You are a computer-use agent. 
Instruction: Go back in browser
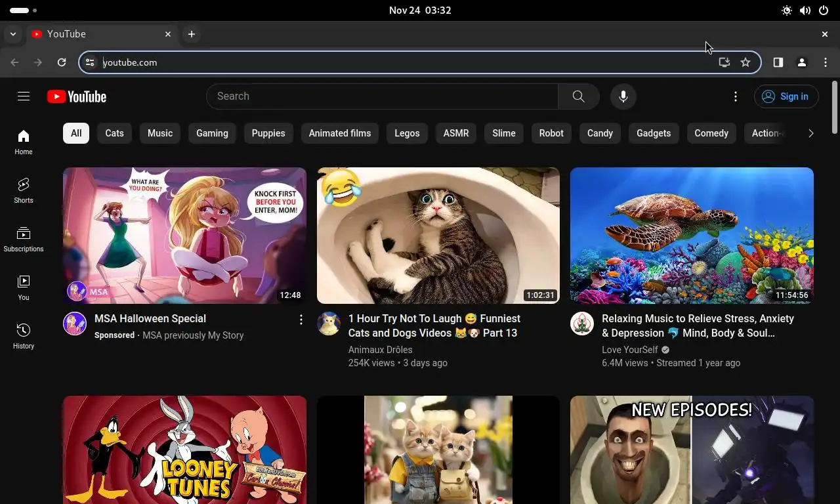(x=15, y=62)
